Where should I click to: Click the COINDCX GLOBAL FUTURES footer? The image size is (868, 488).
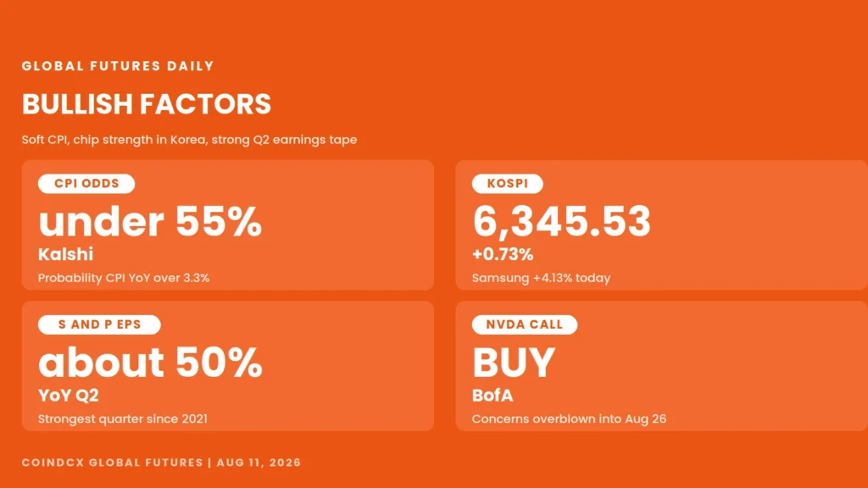coord(161,463)
